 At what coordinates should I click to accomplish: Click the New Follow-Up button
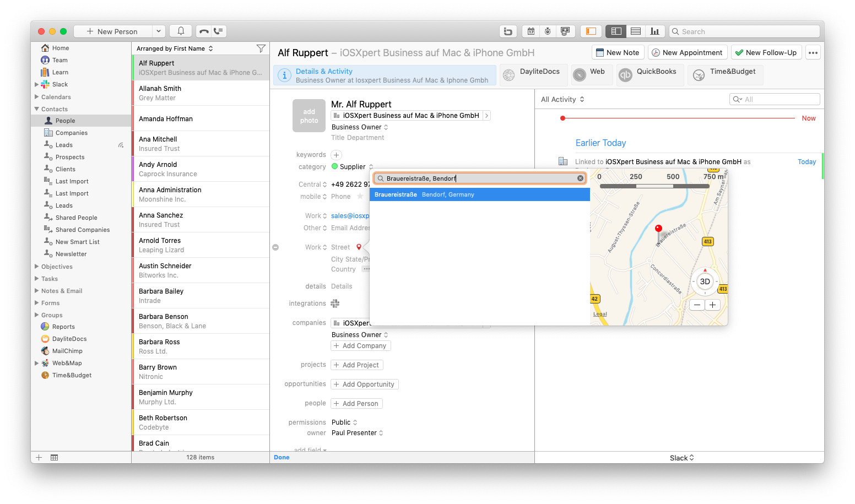pyautogui.click(x=766, y=52)
